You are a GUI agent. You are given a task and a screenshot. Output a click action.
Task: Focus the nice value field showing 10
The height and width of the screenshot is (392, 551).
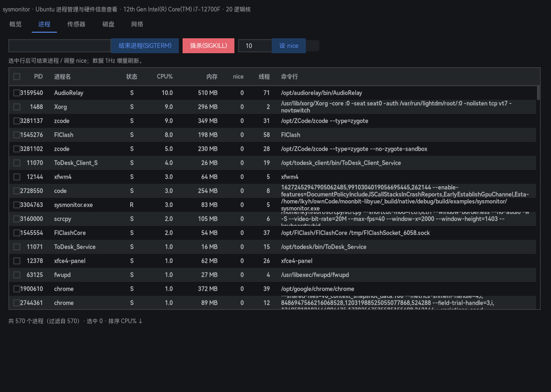pos(255,46)
